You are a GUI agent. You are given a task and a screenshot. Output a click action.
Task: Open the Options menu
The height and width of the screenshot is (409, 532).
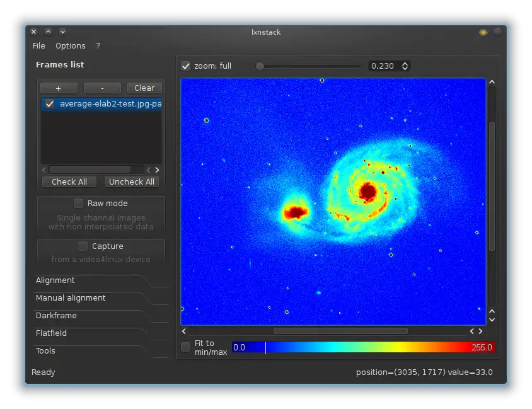coord(70,46)
